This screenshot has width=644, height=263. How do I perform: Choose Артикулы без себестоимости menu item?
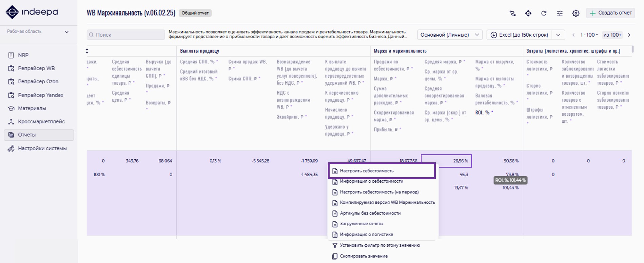(x=370, y=213)
